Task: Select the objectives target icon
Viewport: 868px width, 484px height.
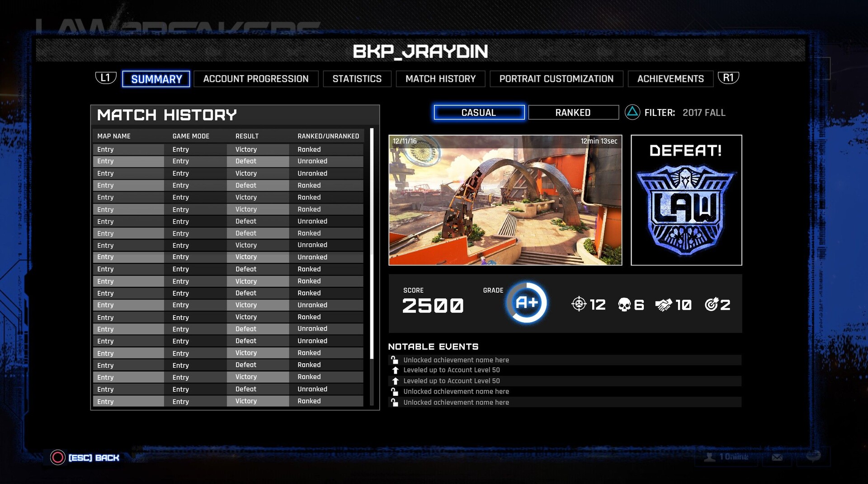Action: (x=711, y=304)
